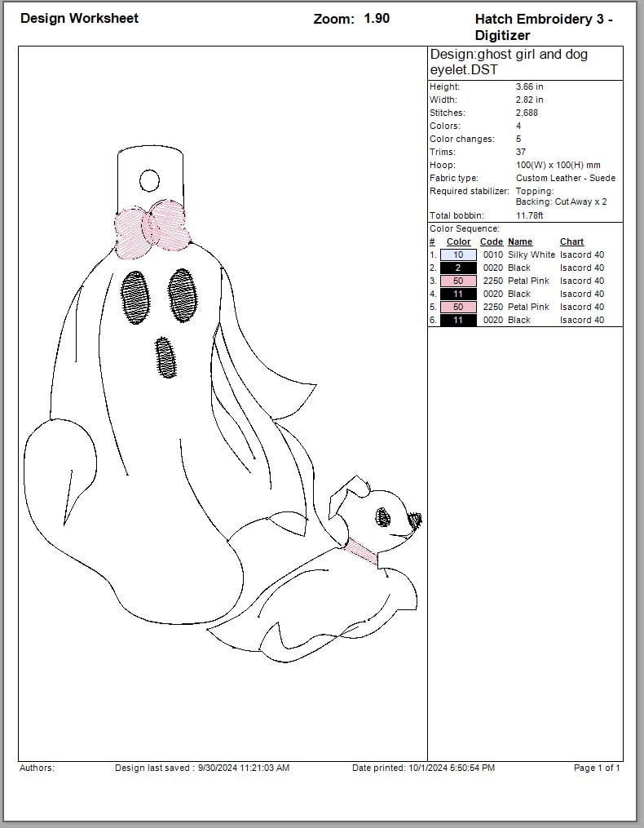The height and width of the screenshot is (828, 644).
Task: Click the dog's eye
Action: click(383, 516)
